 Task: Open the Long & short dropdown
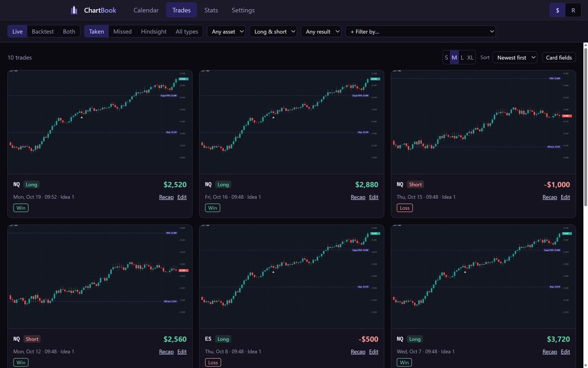click(x=273, y=32)
